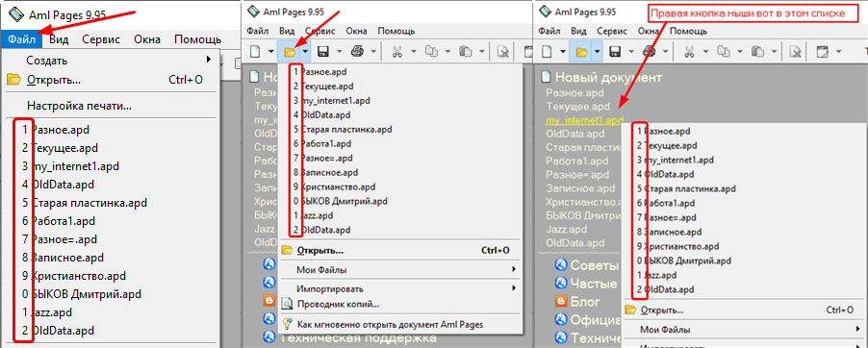This screenshot has height=348, width=868.
Task: Open Вид menu in left window
Action: click(58, 39)
